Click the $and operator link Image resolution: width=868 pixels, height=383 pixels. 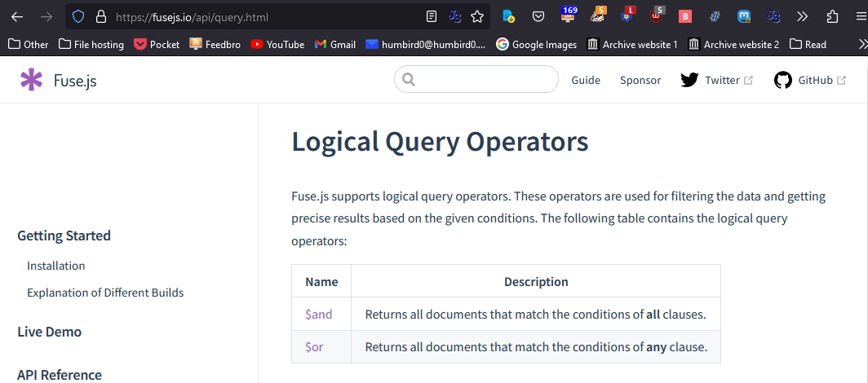pyautogui.click(x=318, y=314)
